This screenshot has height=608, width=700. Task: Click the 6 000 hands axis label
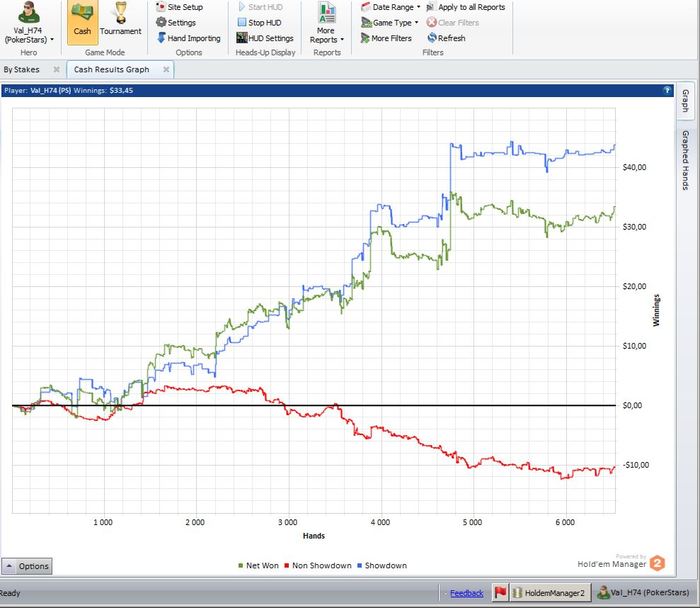(565, 522)
